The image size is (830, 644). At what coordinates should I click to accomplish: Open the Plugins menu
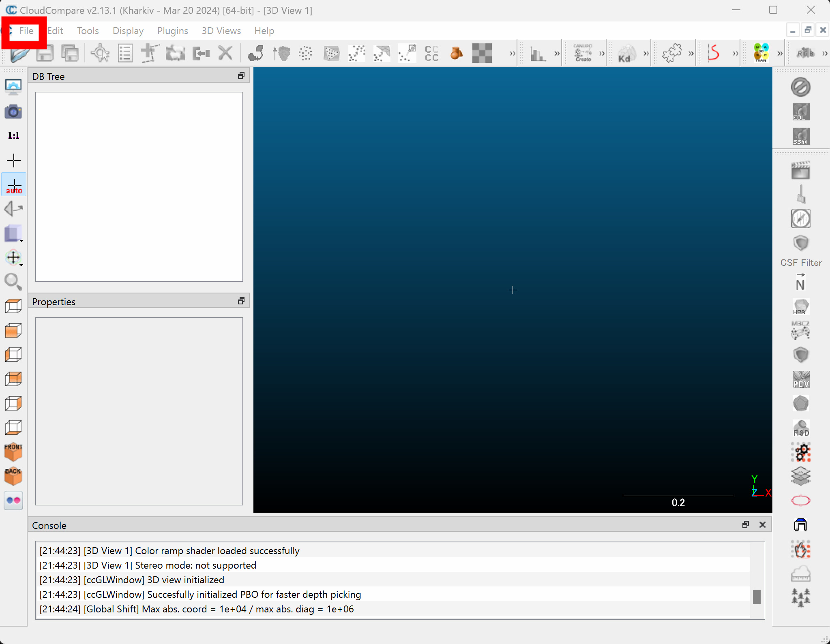pyautogui.click(x=172, y=31)
